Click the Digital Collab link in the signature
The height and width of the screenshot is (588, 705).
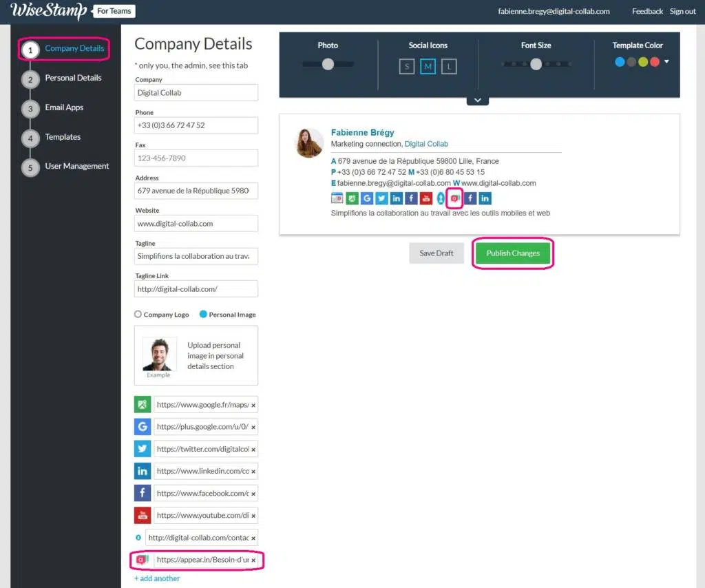point(426,144)
